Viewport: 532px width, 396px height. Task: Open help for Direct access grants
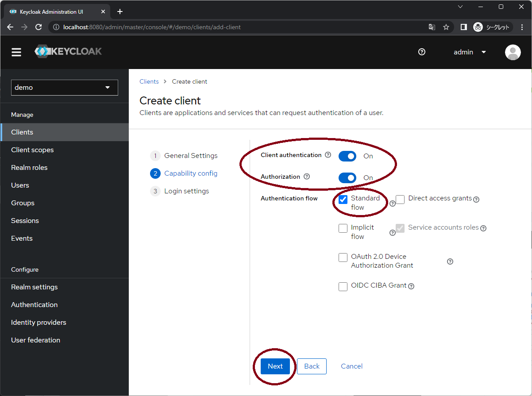click(476, 200)
